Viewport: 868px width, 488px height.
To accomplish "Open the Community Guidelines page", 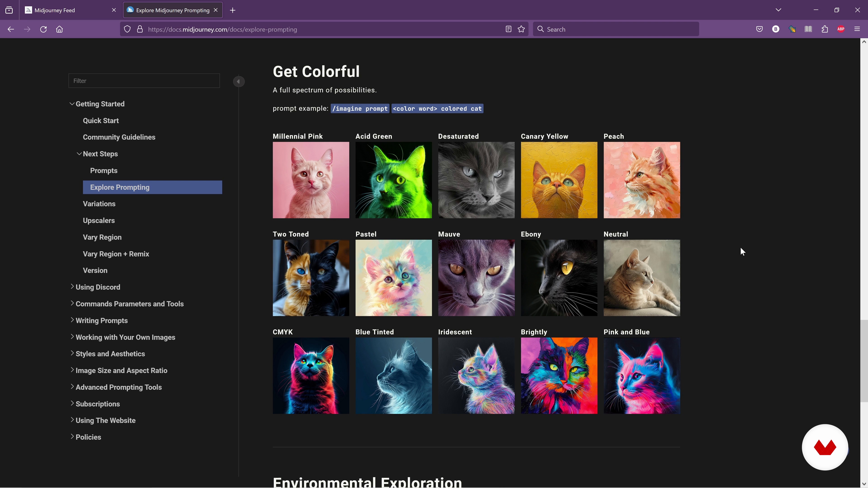I will coord(119,137).
